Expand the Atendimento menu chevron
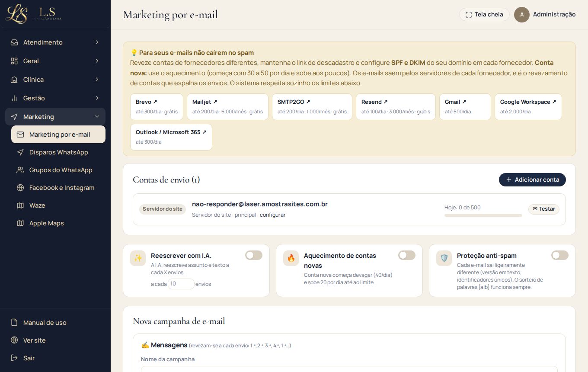 (x=97, y=42)
